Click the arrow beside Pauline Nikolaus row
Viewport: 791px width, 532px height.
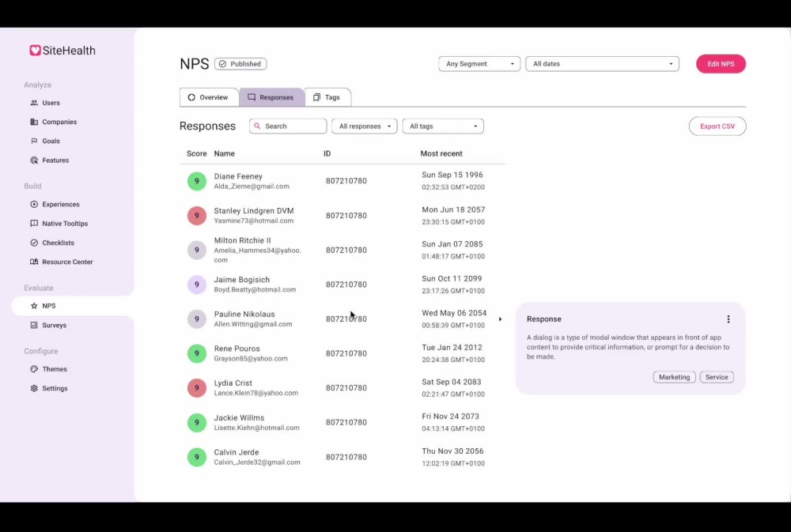point(500,319)
